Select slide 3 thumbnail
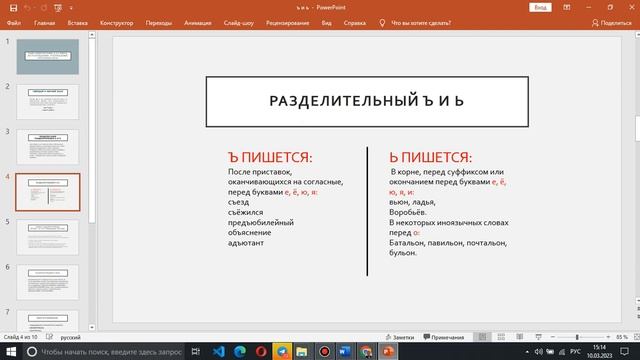Viewport: 640px width, 360px height. coord(48,147)
